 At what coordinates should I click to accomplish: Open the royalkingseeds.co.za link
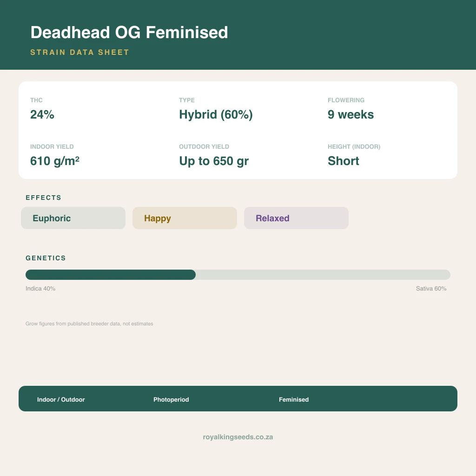coord(238,437)
